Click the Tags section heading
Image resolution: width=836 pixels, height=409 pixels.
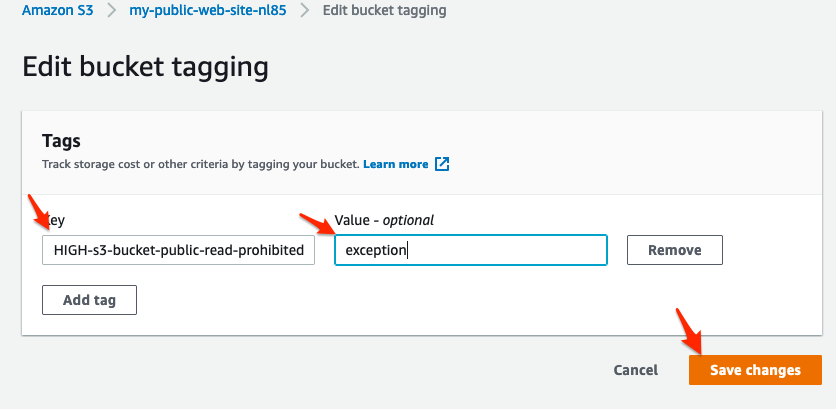click(61, 141)
